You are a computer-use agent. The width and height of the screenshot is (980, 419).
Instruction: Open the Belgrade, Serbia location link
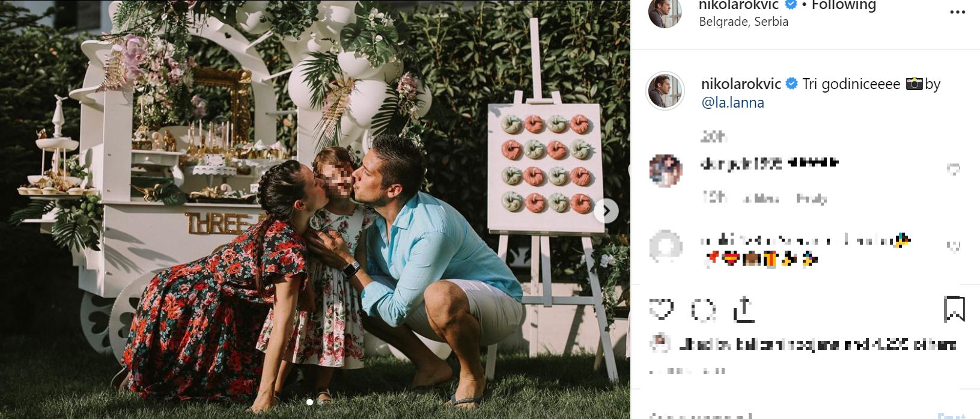tap(743, 22)
